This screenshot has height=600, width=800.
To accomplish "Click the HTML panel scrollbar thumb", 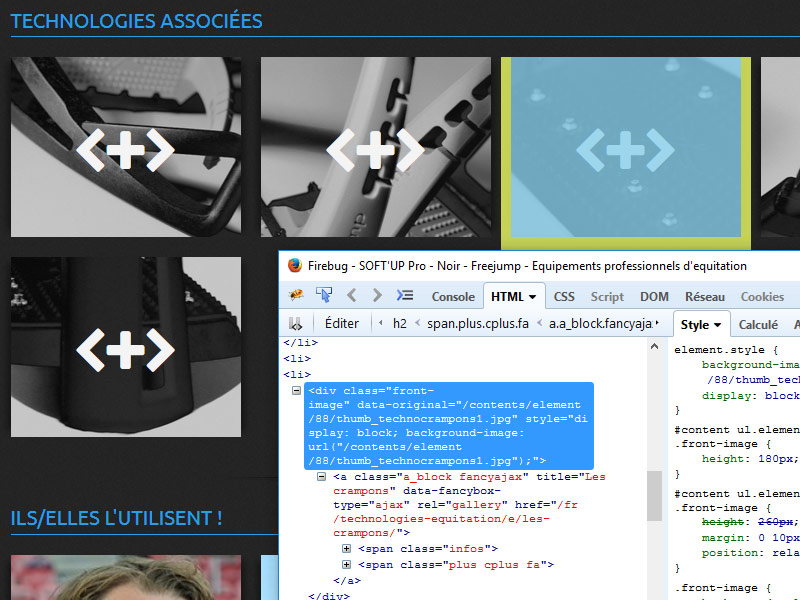I will 654,496.
